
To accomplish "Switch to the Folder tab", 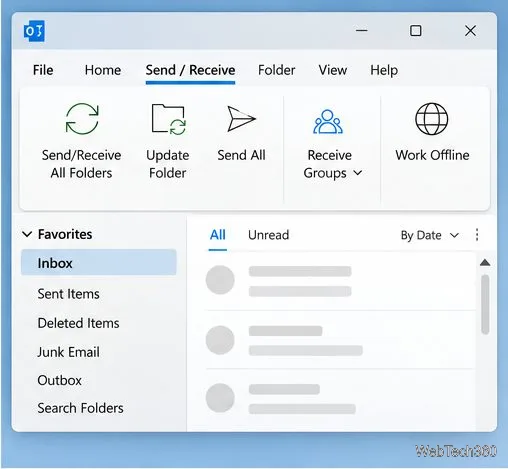I will coord(277,70).
